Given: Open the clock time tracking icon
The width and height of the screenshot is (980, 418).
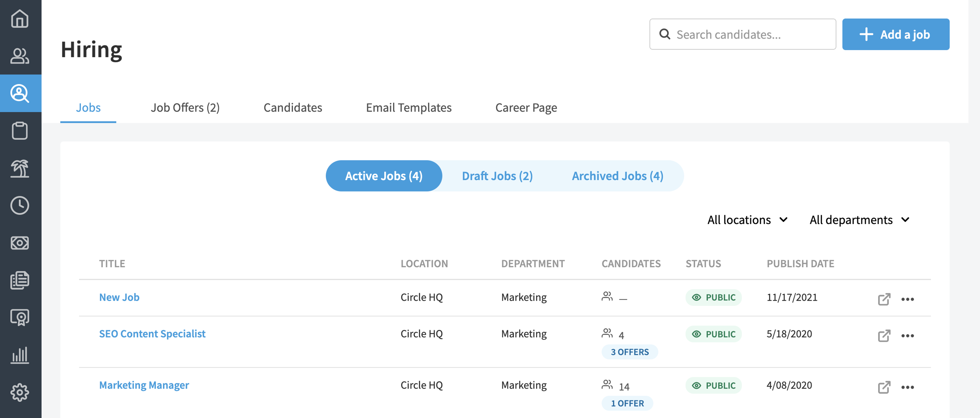Looking at the screenshot, I should [20, 206].
